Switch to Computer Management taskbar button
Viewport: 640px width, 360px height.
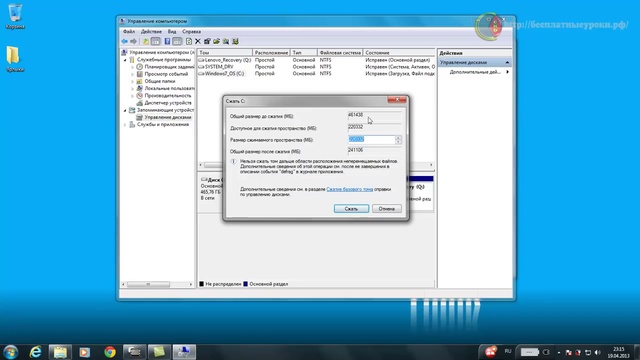[184, 352]
